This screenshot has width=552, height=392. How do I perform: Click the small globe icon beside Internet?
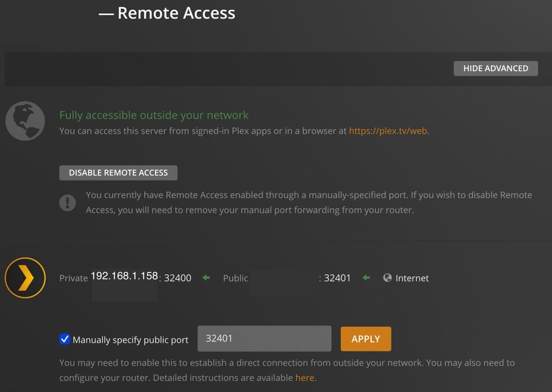[x=388, y=278]
